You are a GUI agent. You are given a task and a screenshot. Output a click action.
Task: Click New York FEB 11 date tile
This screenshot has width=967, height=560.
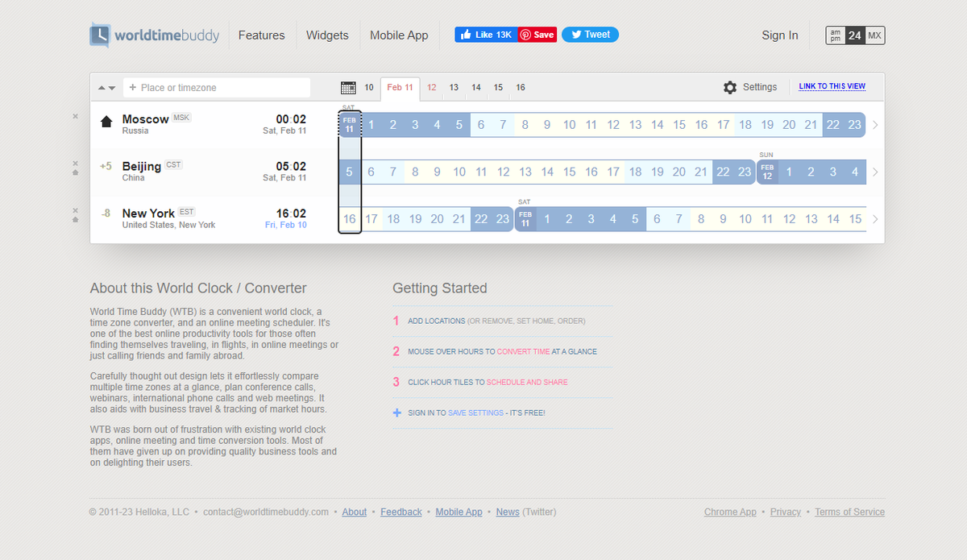coord(525,218)
